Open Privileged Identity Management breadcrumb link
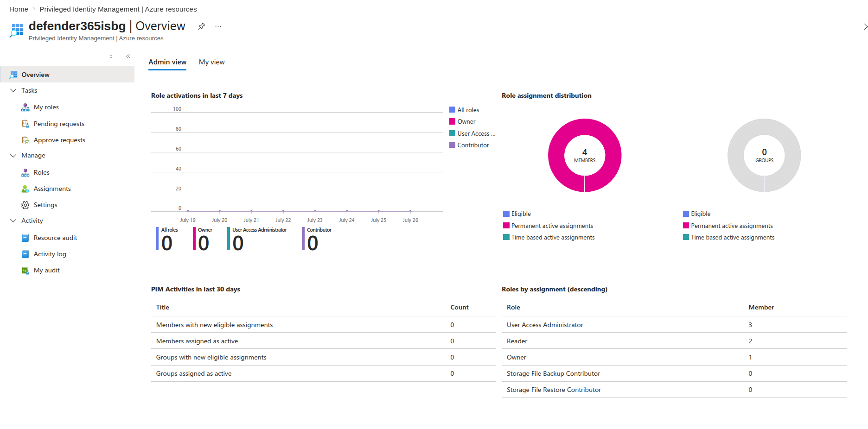The height and width of the screenshot is (429, 868). click(118, 9)
